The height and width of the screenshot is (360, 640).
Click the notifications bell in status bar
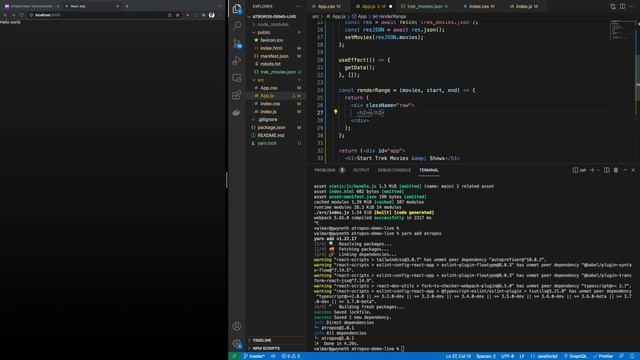pos(632,356)
